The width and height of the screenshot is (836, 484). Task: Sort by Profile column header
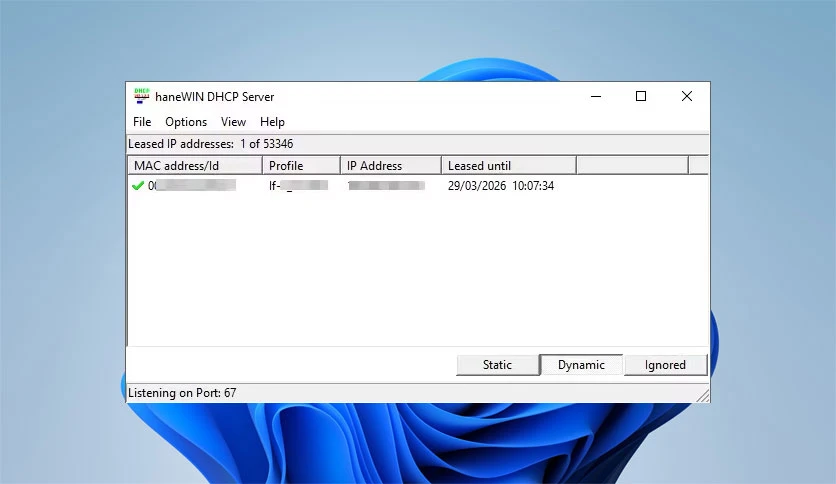coord(301,166)
